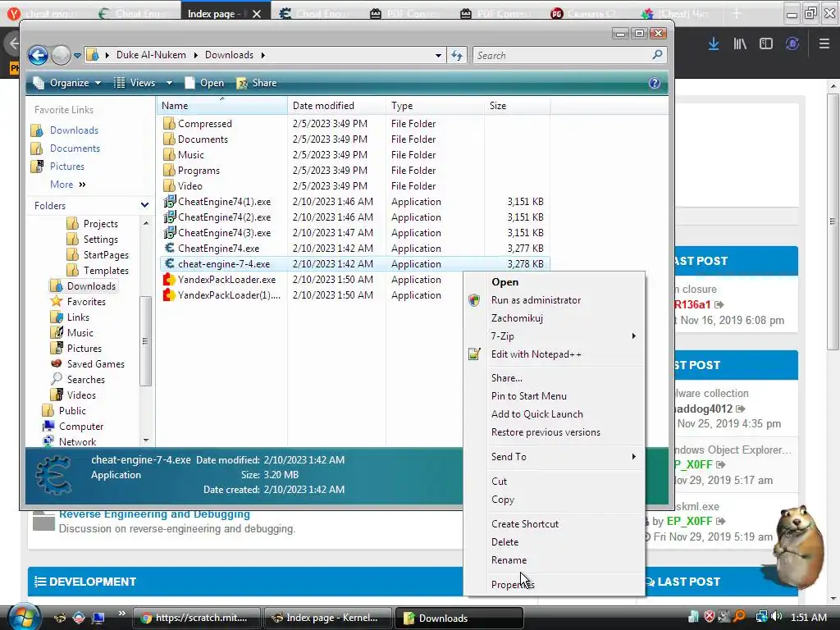Switch to Index page - Kernel taskbar button
840x630 pixels.
327,618
